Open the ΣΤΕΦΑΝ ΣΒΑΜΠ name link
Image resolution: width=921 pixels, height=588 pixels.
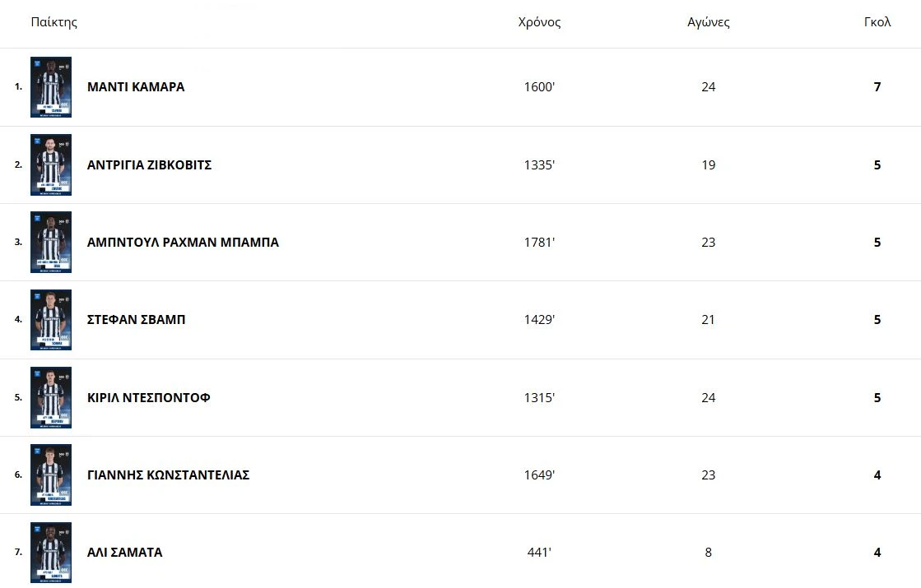point(137,320)
